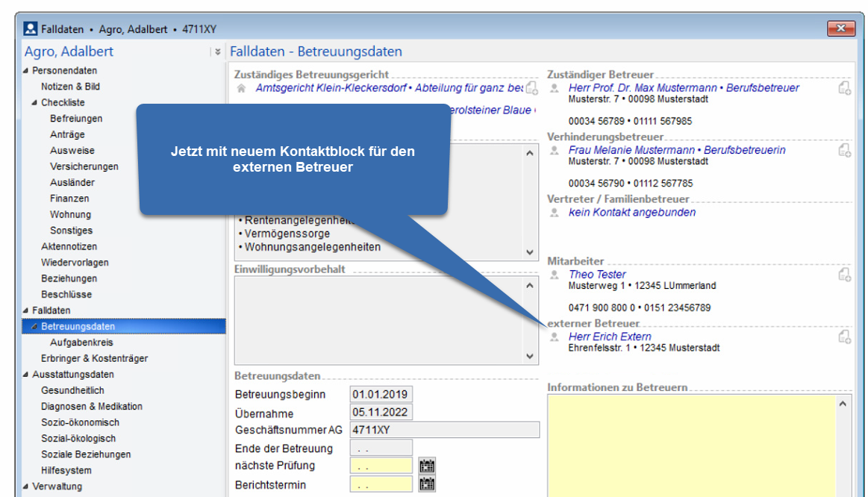Select Wohnung in the checklist
This screenshot has height=497, width=868.
[70, 215]
